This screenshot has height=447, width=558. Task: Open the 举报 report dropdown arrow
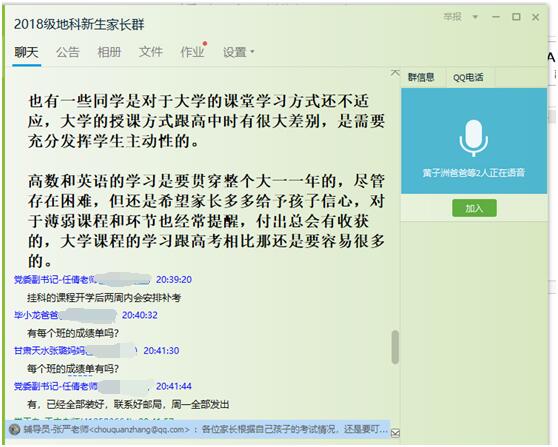[x=475, y=17]
